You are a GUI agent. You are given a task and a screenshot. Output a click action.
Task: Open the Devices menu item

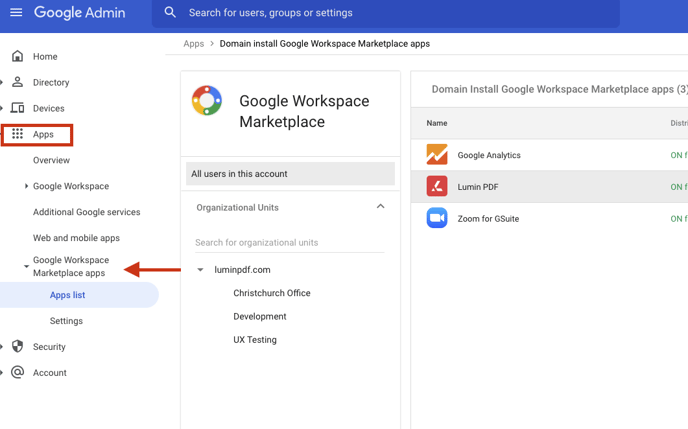pyautogui.click(x=49, y=108)
